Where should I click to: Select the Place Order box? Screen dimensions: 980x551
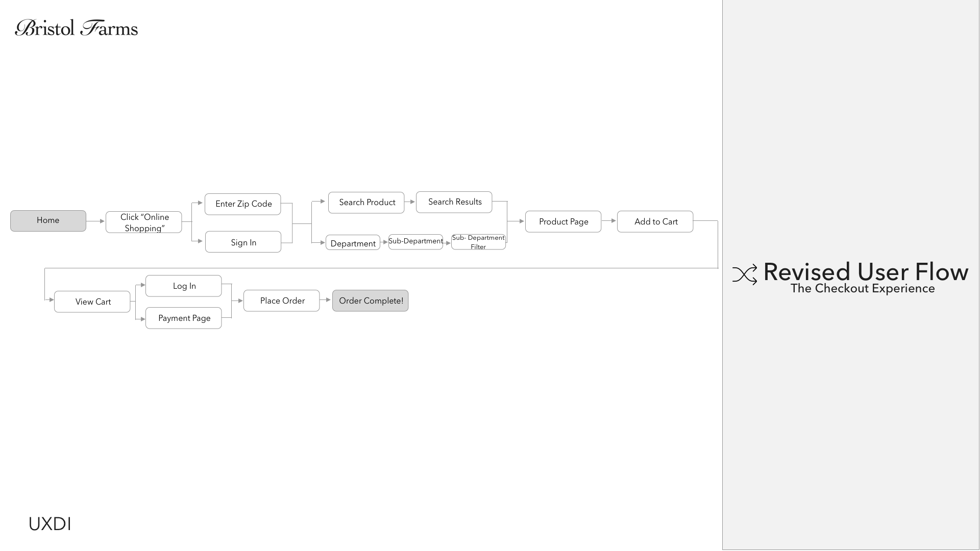point(282,301)
